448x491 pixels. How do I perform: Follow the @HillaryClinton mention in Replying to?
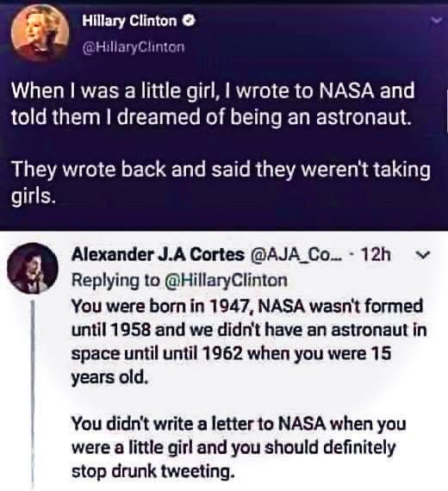tap(226, 280)
